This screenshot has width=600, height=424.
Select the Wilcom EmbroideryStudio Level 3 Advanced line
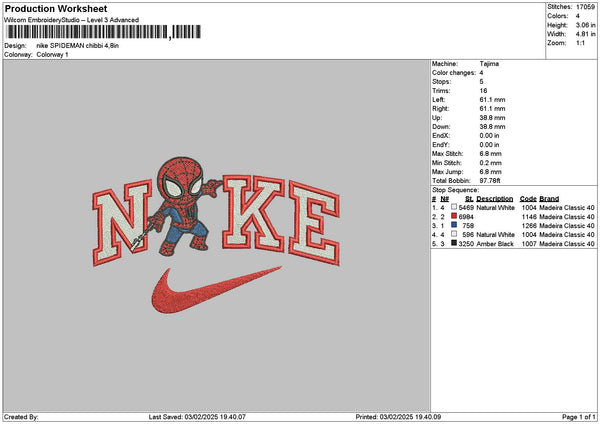[72, 20]
